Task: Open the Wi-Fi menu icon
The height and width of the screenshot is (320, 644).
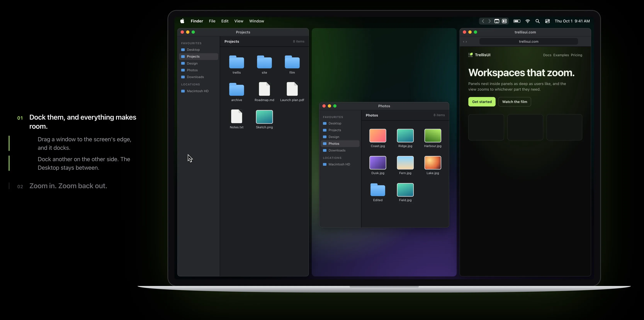Action: click(x=528, y=21)
